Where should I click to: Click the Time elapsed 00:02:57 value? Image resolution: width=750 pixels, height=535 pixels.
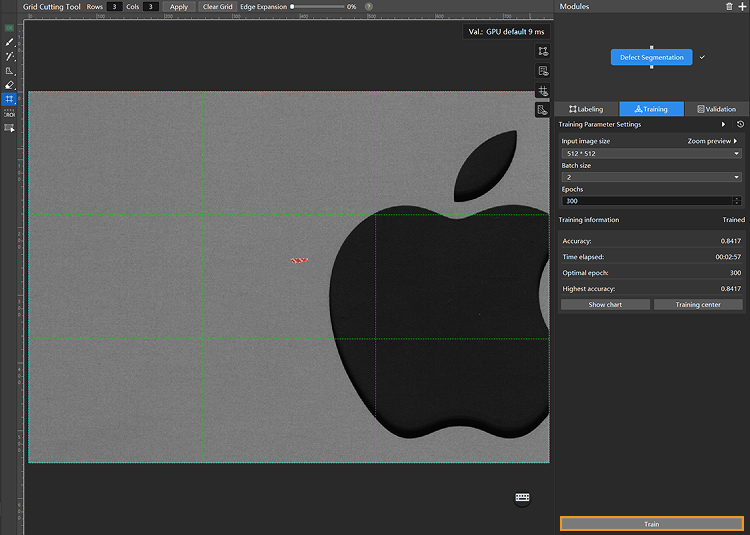pyautogui.click(x=728, y=257)
